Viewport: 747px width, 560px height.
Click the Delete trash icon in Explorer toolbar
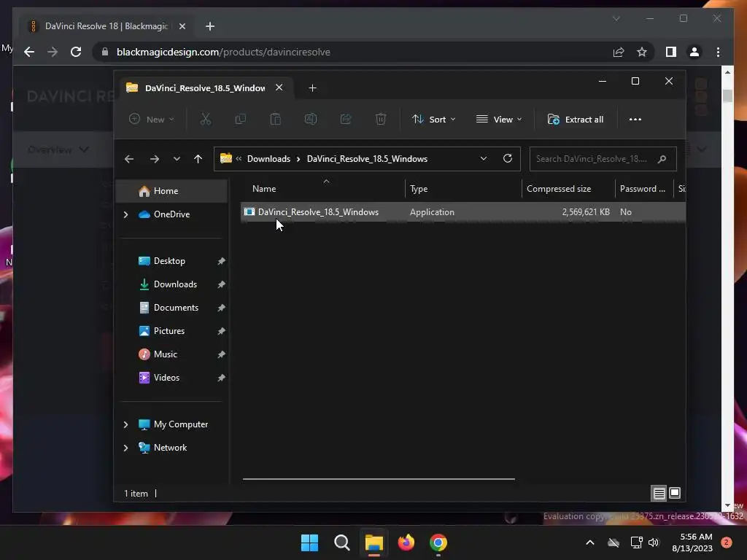click(381, 119)
